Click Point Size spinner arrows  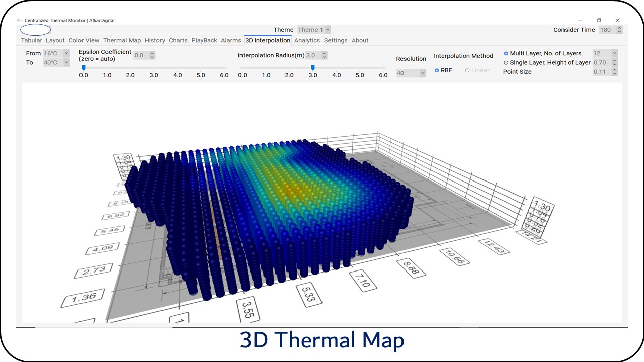(615, 72)
